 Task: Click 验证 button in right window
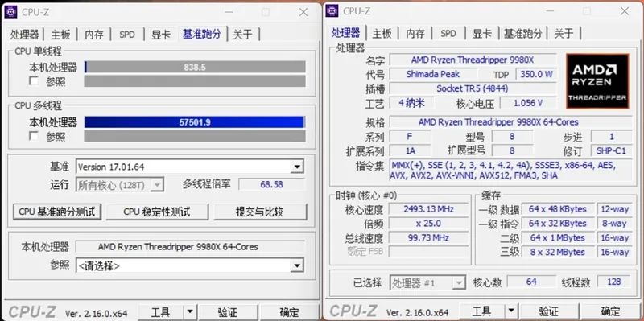click(549, 311)
